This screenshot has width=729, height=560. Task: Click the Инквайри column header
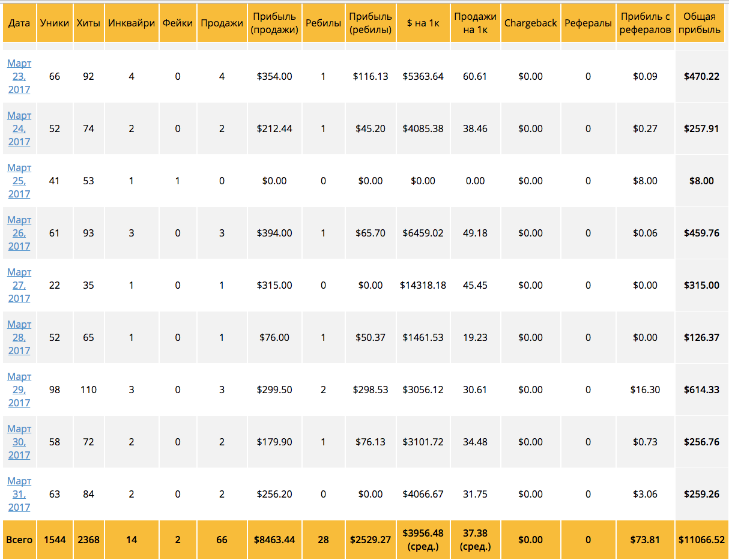132,23
